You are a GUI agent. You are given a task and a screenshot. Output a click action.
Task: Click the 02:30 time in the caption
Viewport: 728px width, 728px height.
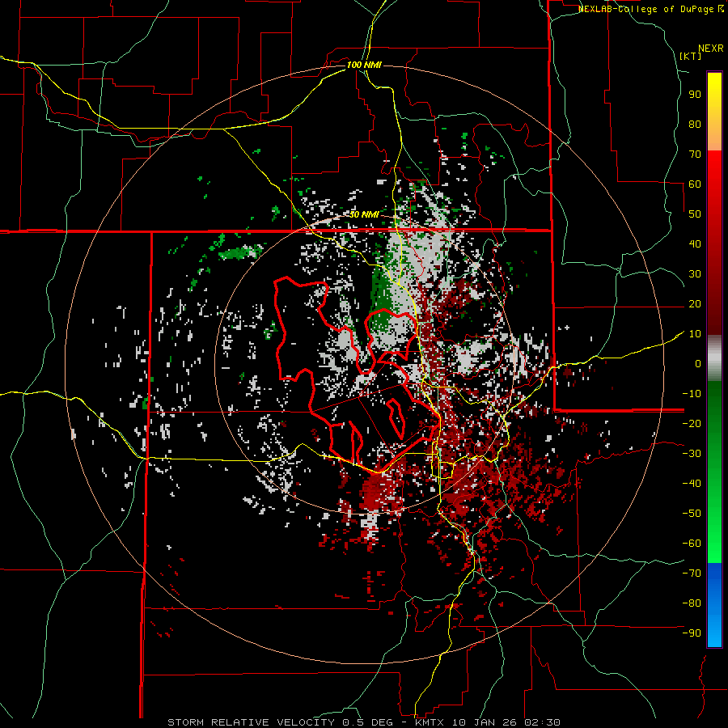pyautogui.click(x=542, y=722)
